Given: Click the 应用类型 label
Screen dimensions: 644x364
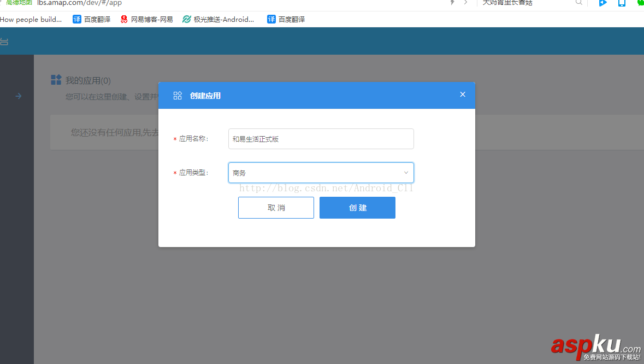Looking at the screenshot, I should (x=193, y=173).
